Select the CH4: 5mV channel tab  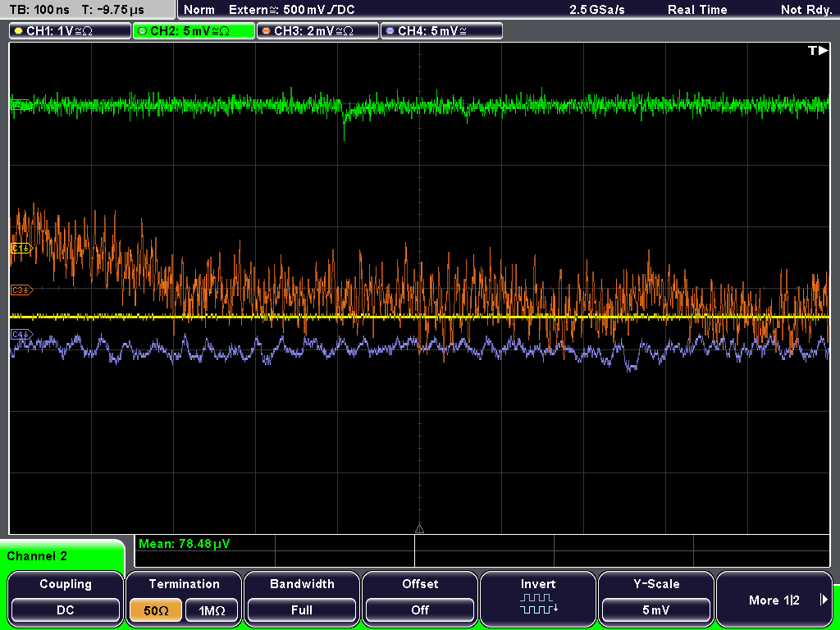441,31
